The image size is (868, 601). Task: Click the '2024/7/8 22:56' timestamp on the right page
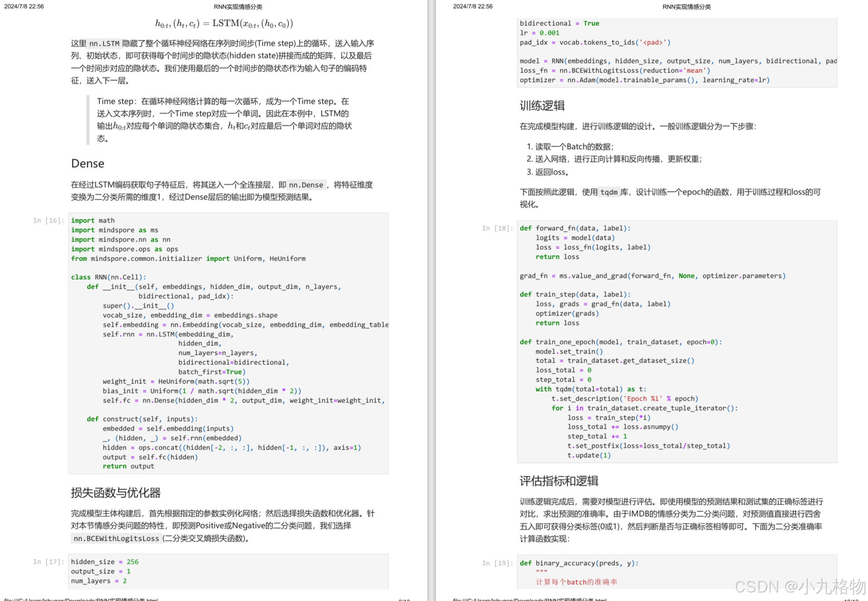pos(473,6)
